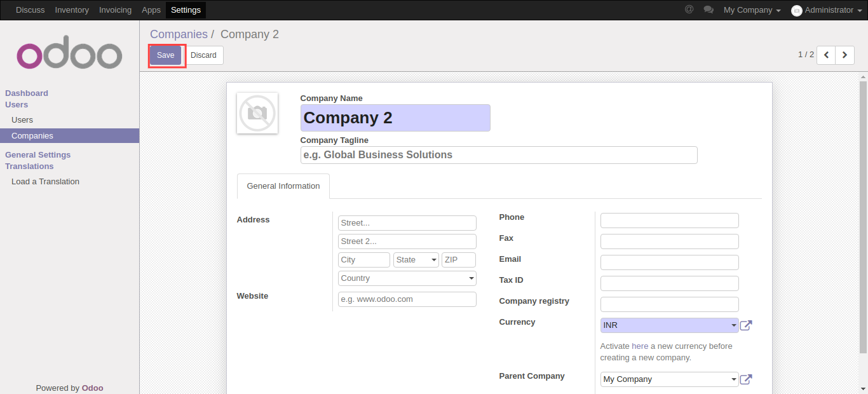The width and height of the screenshot is (868, 394).
Task: Select the General Information tab
Action: pos(283,186)
